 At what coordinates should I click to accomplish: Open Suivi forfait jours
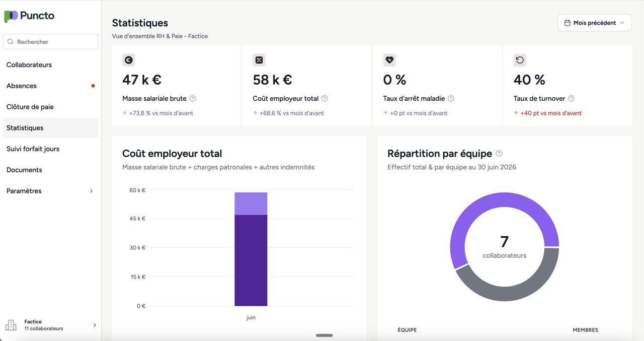(50, 149)
